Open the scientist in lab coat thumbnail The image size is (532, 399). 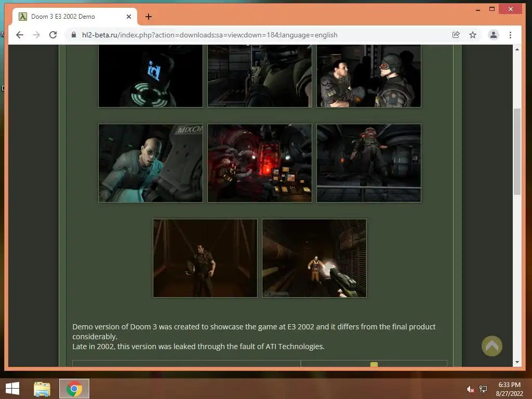151,163
